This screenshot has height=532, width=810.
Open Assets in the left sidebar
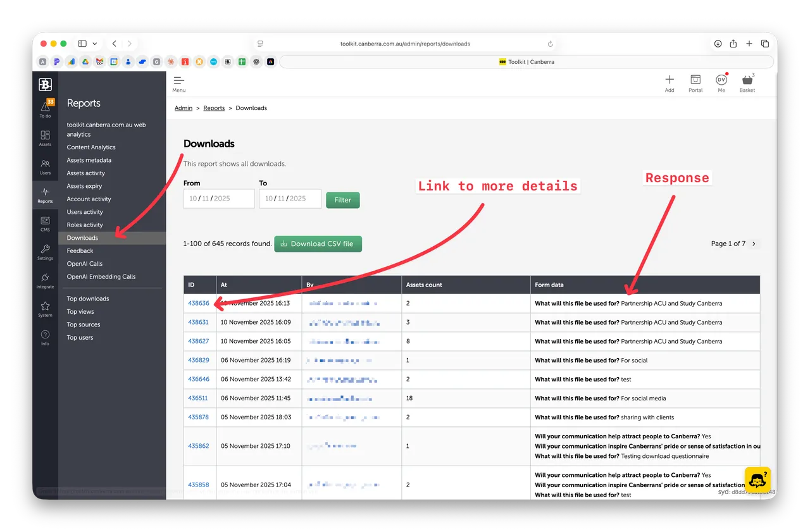click(45, 138)
